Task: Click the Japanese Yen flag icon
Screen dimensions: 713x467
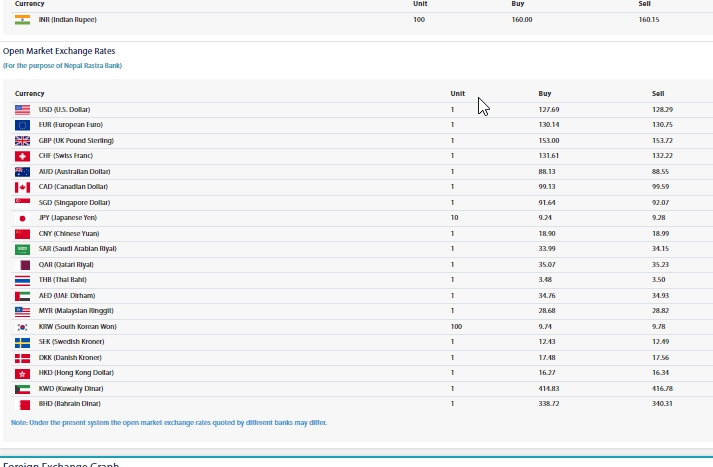Action: point(22,218)
